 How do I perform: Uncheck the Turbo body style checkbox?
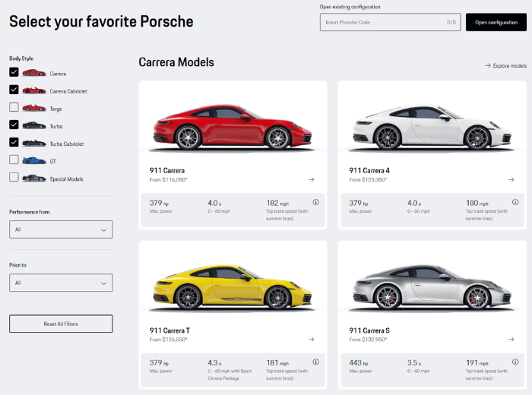click(14, 125)
